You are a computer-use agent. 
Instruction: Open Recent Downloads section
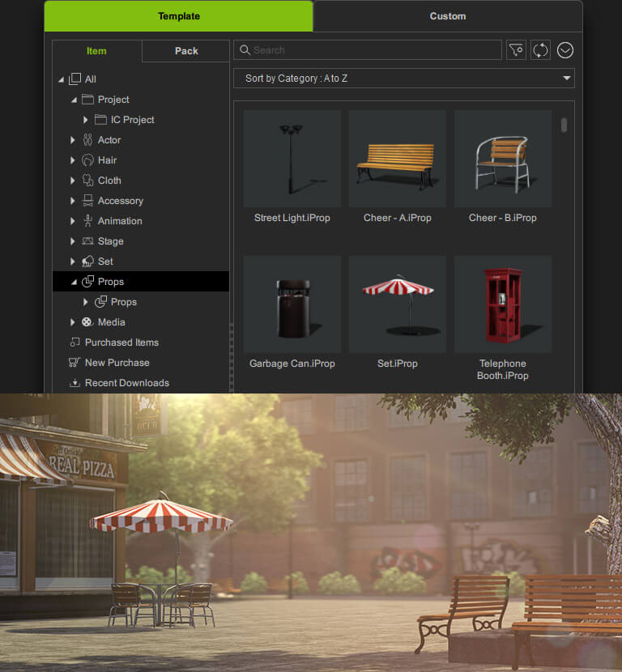click(127, 383)
